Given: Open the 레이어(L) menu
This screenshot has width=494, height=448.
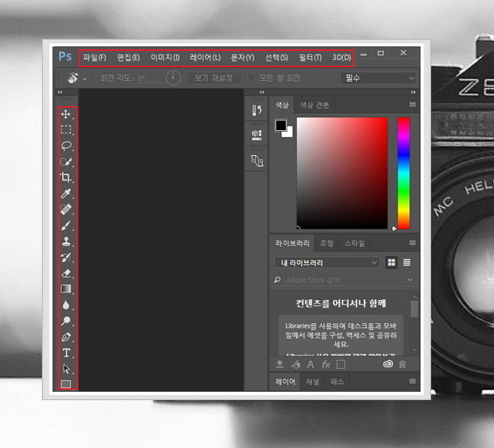Looking at the screenshot, I should (x=205, y=58).
